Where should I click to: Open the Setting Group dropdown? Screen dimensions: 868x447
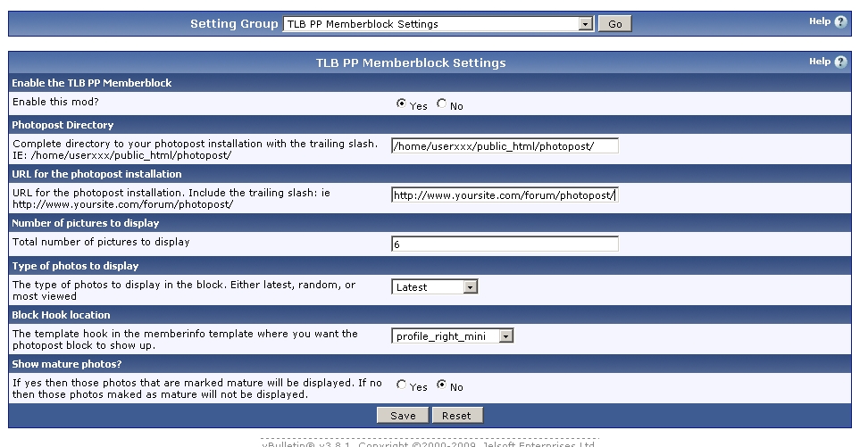pos(438,24)
